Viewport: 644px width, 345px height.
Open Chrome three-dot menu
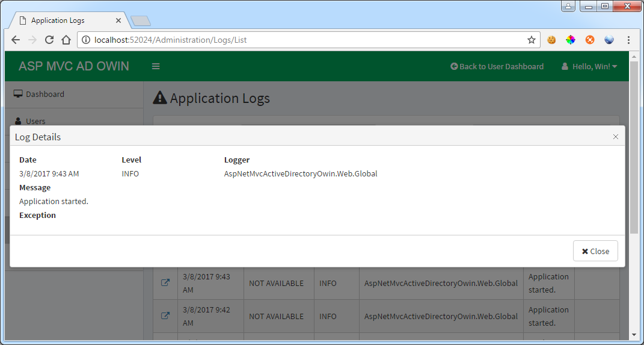[x=628, y=40]
